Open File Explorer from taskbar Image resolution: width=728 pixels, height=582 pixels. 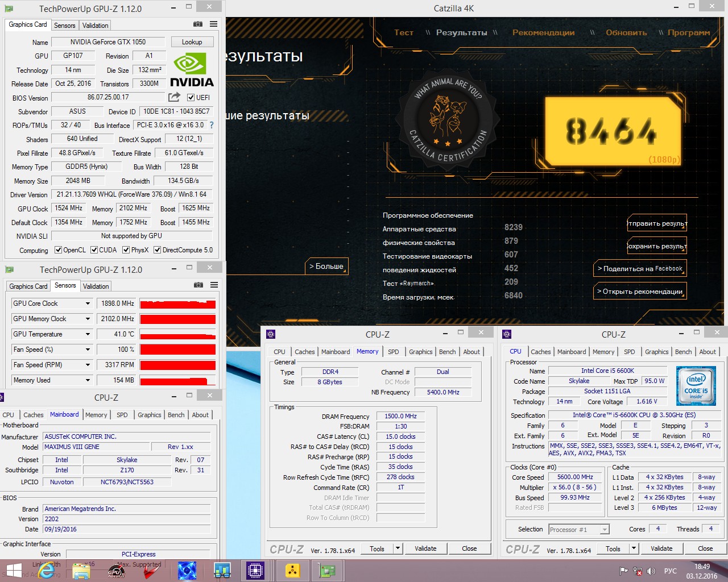tap(82, 571)
